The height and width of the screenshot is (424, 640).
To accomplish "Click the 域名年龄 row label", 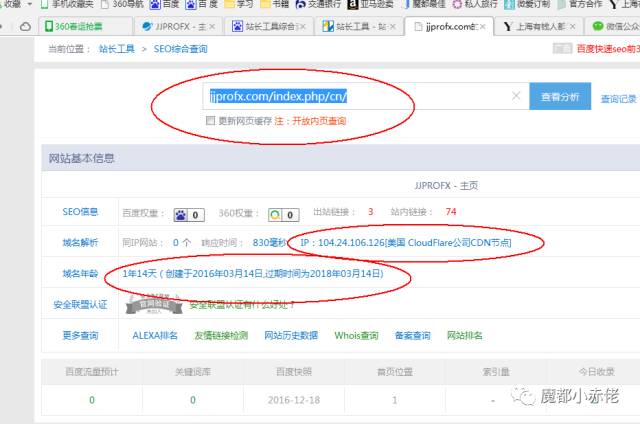I will [80, 273].
